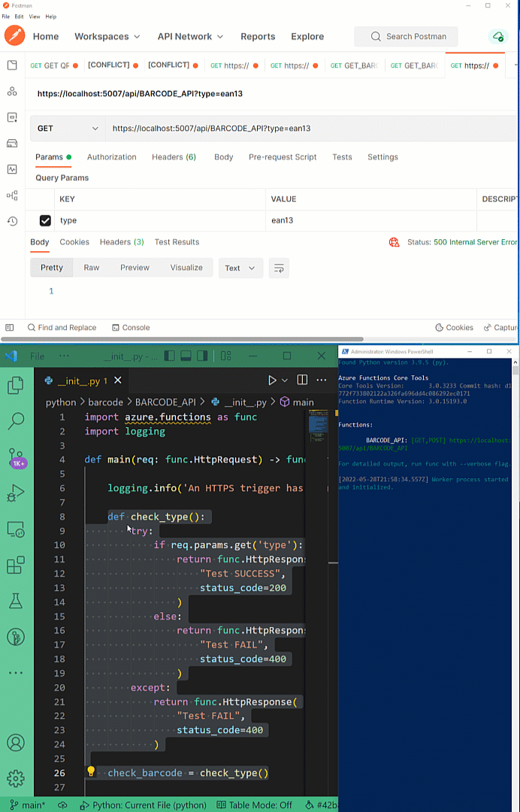520x812 pixels.
Task: Open the Postman File menu
Action: click(x=6, y=17)
